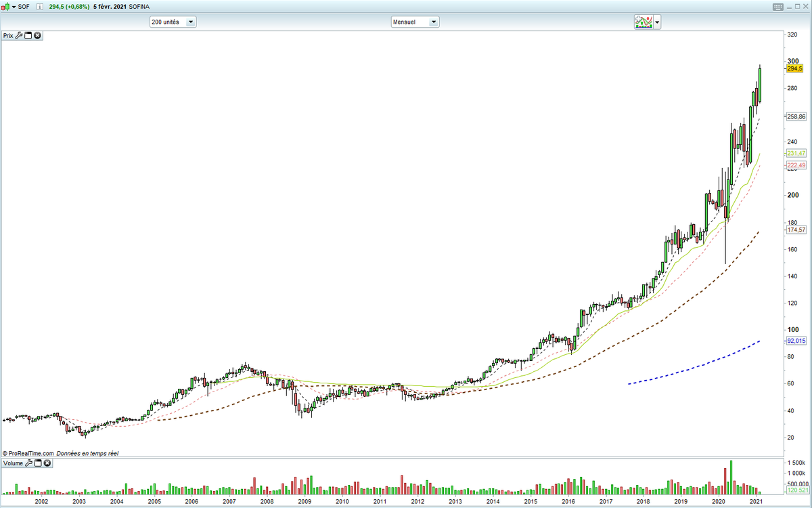Click the SOF ticker symbol text
The width and height of the screenshot is (812, 508).
coord(24,6)
